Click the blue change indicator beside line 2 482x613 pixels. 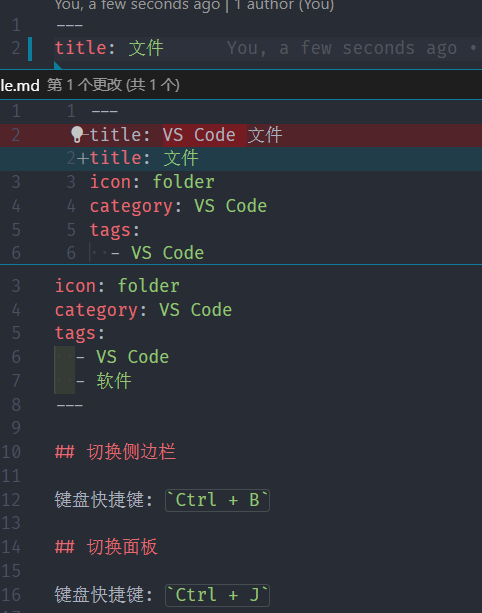click(x=30, y=49)
